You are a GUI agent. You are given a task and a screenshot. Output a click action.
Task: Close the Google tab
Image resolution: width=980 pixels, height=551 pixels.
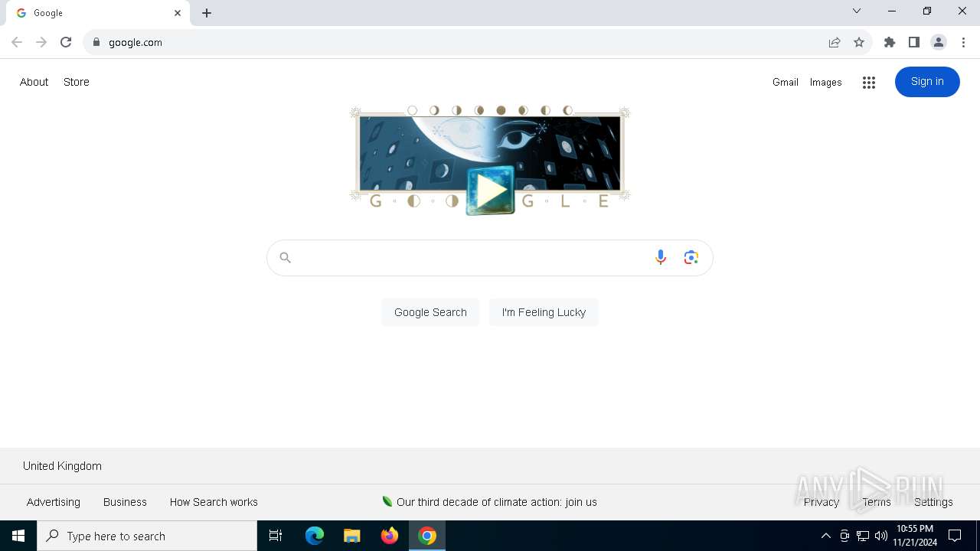coord(178,13)
